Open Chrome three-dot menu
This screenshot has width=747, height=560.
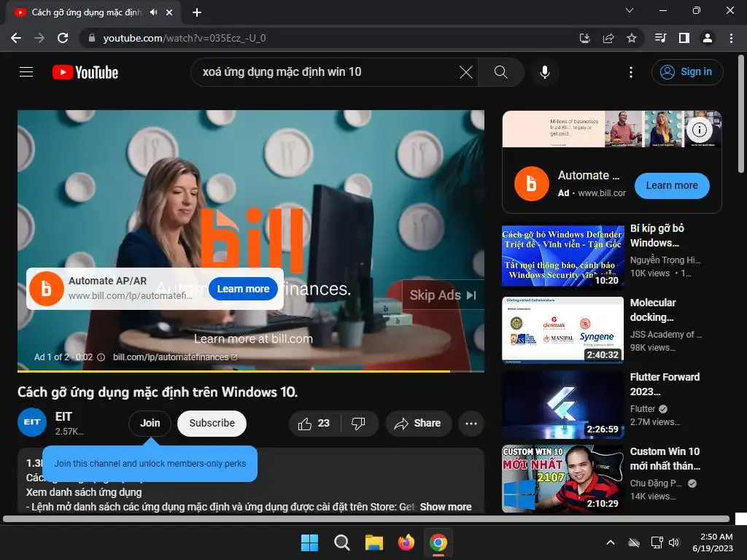click(731, 38)
